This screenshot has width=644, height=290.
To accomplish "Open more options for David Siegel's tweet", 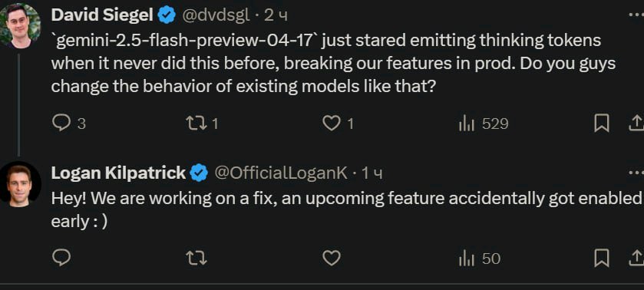I will point(636,15).
